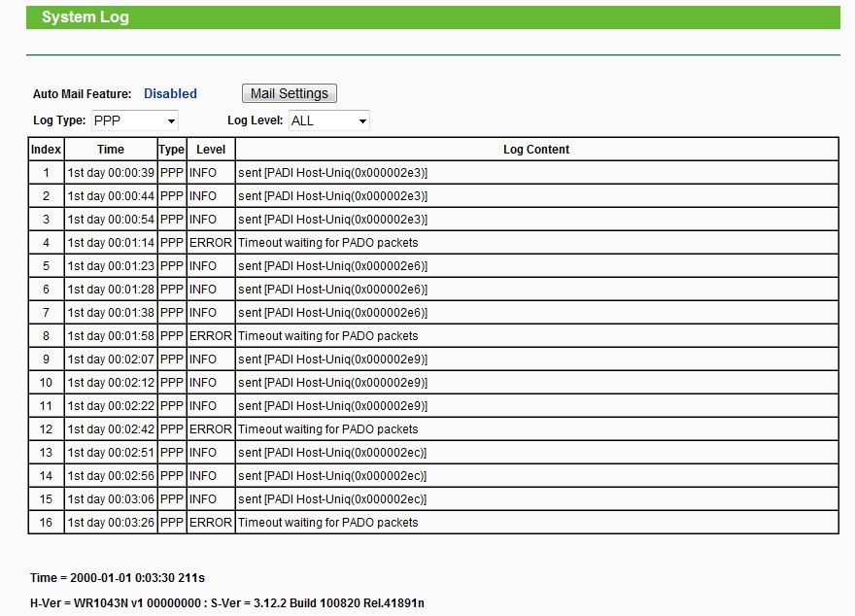Click index number 15 in the log table

click(46, 499)
